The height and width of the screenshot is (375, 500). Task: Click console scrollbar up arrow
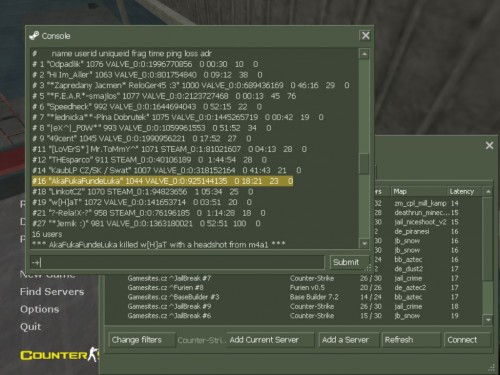pos(364,54)
